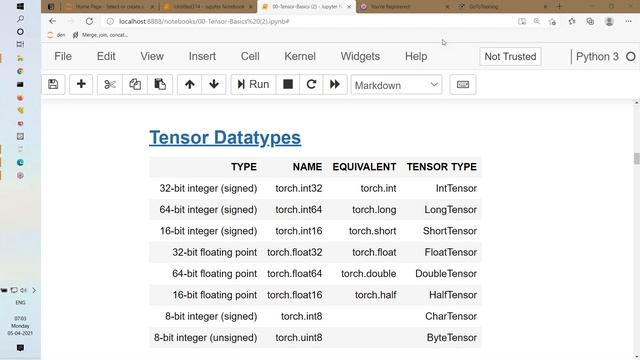
Task: Click the volume icon in system tray
Action: [x=23, y=290]
